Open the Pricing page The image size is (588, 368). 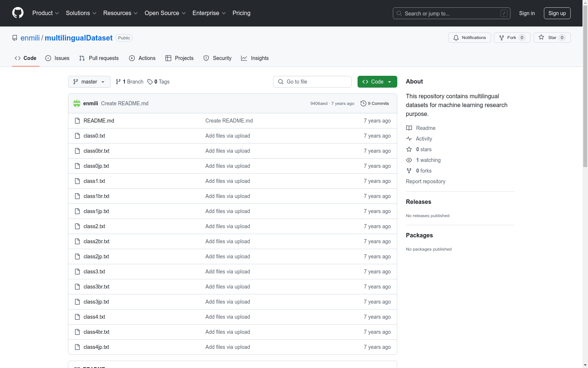point(241,13)
